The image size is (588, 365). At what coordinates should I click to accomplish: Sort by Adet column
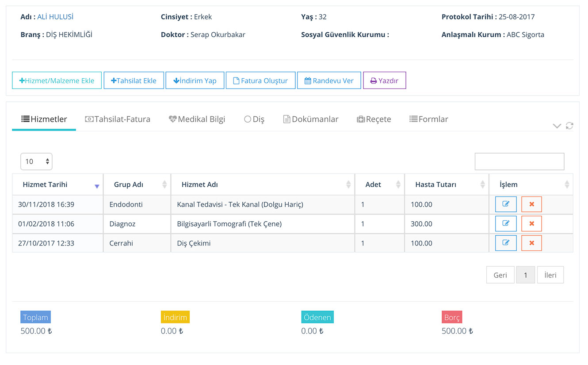click(x=380, y=184)
